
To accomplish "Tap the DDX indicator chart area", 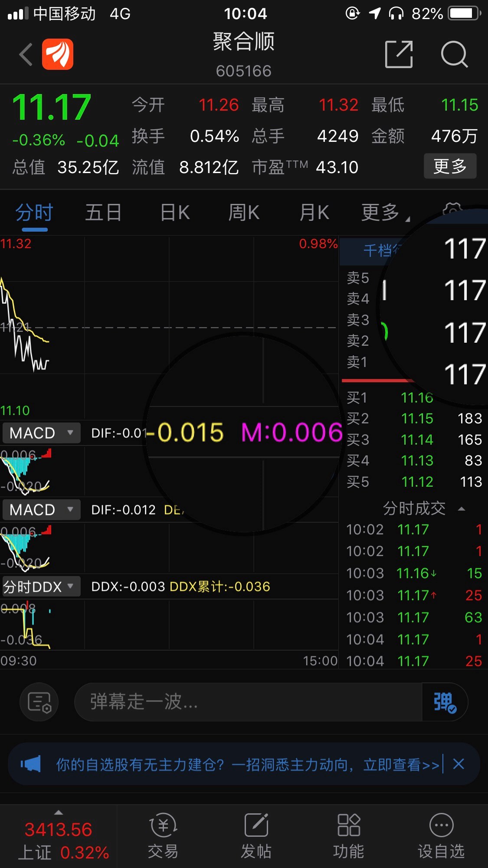I will click(x=169, y=625).
